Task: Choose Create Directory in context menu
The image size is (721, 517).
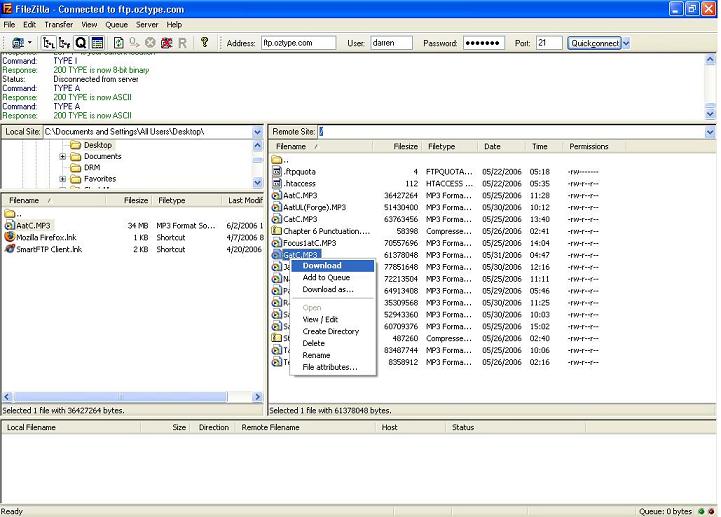Action: coord(333,331)
